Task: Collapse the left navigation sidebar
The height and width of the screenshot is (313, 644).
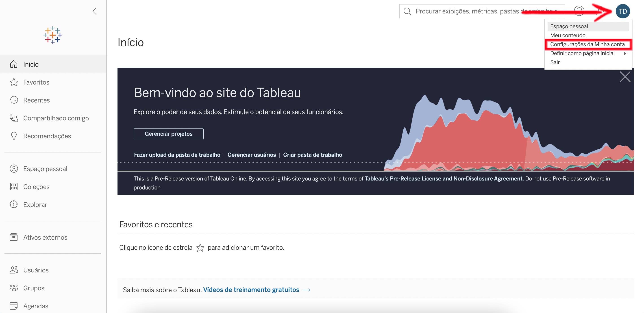Action: click(x=94, y=11)
